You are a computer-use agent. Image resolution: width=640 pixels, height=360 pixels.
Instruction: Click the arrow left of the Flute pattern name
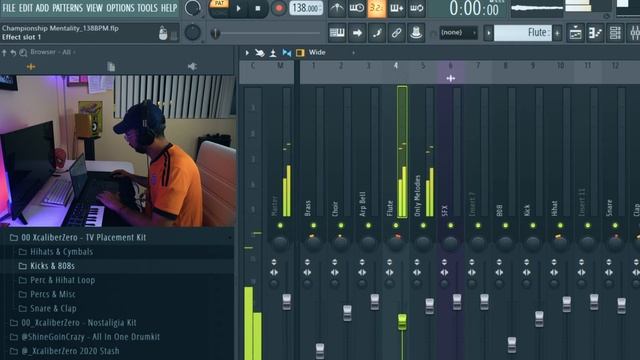(489, 33)
